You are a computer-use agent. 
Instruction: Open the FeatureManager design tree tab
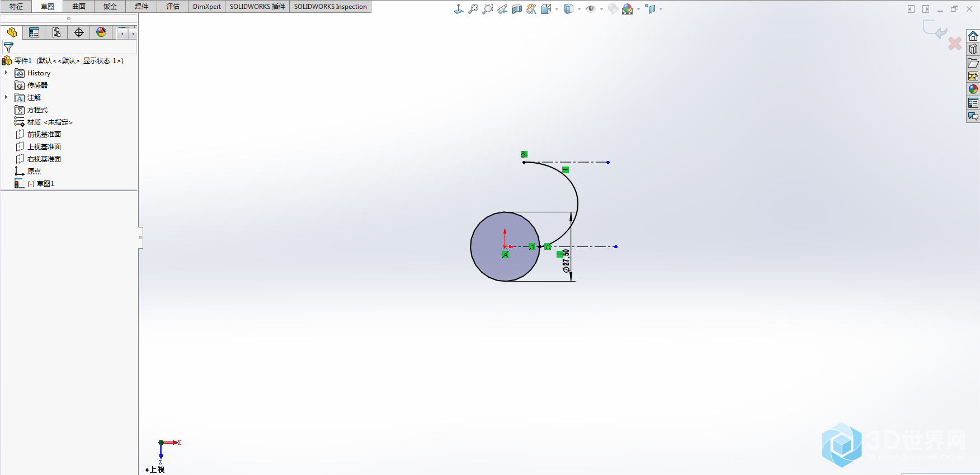tap(12, 32)
